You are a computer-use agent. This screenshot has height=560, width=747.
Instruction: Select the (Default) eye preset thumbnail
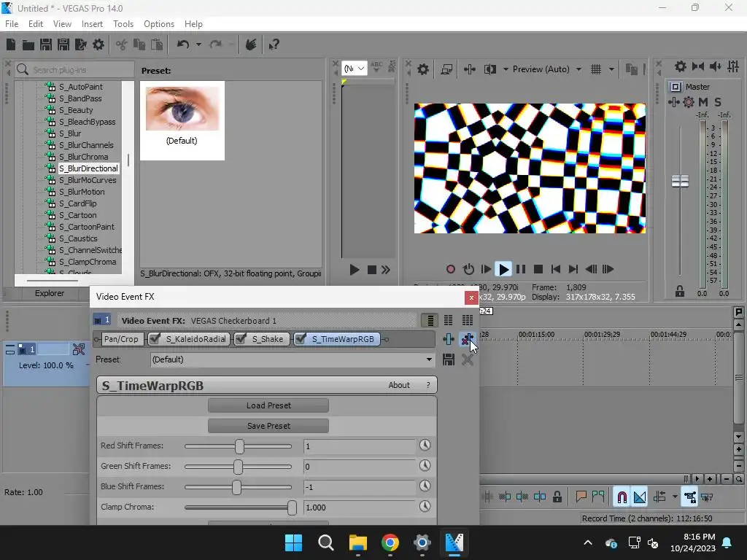tap(182, 120)
